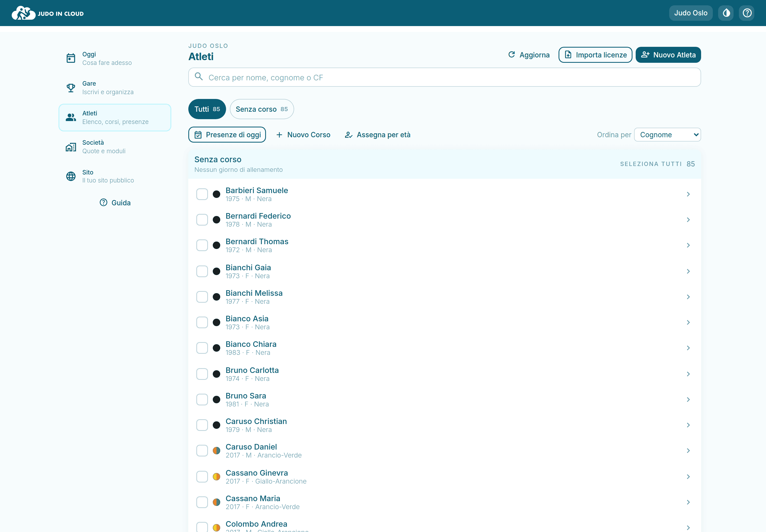This screenshot has height=532, width=766.
Task: Open the Sito globe icon
Action: [x=71, y=176]
